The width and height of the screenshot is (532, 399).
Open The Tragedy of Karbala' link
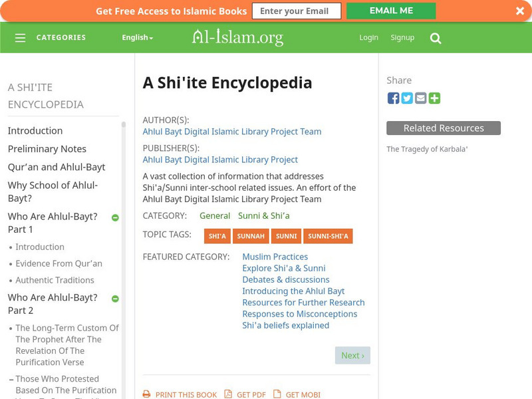427,149
